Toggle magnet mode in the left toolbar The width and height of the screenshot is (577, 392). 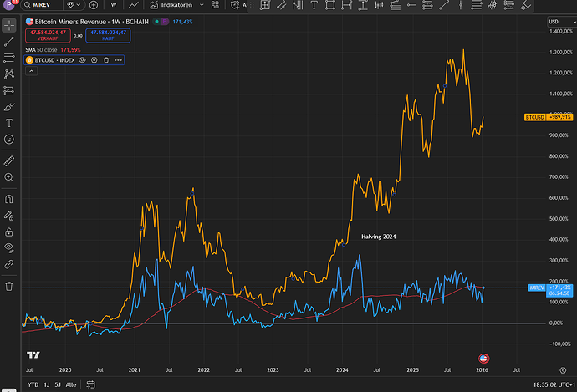(x=9, y=199)
